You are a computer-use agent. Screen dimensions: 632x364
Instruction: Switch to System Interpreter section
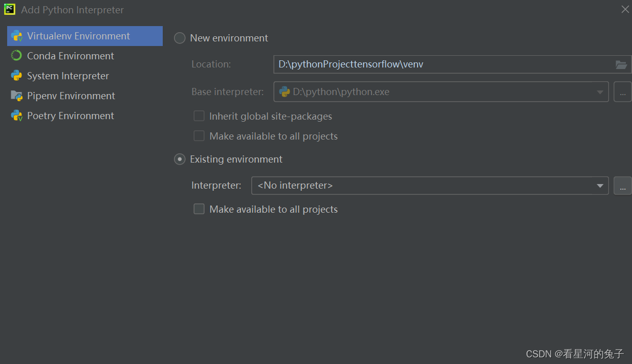(68, 76)
